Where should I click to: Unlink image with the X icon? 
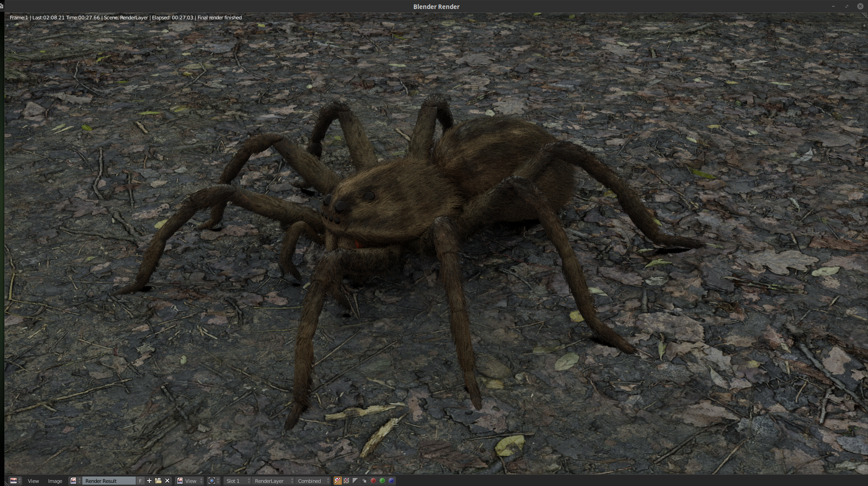point(167,481)
